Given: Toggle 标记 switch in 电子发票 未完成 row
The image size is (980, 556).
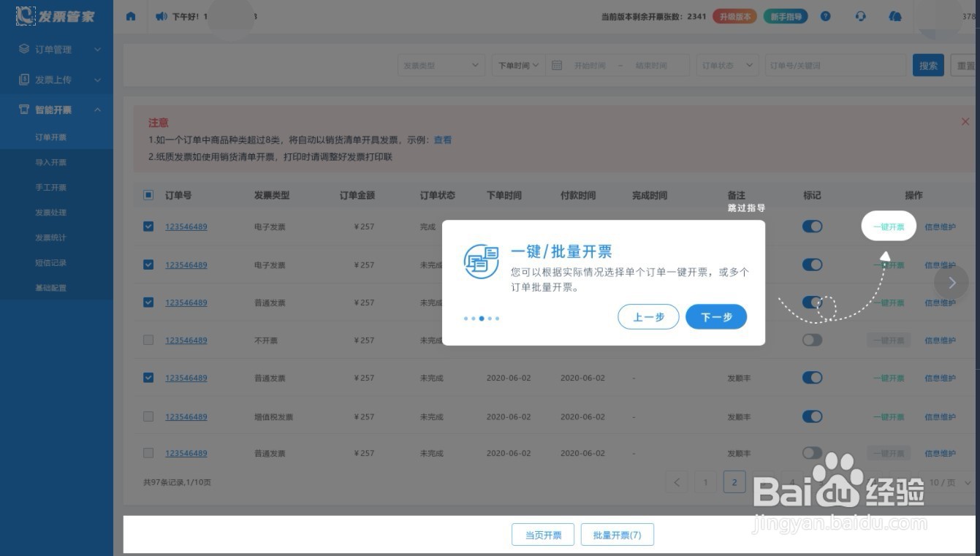Looking at the screenshot, I should (812, 264).
